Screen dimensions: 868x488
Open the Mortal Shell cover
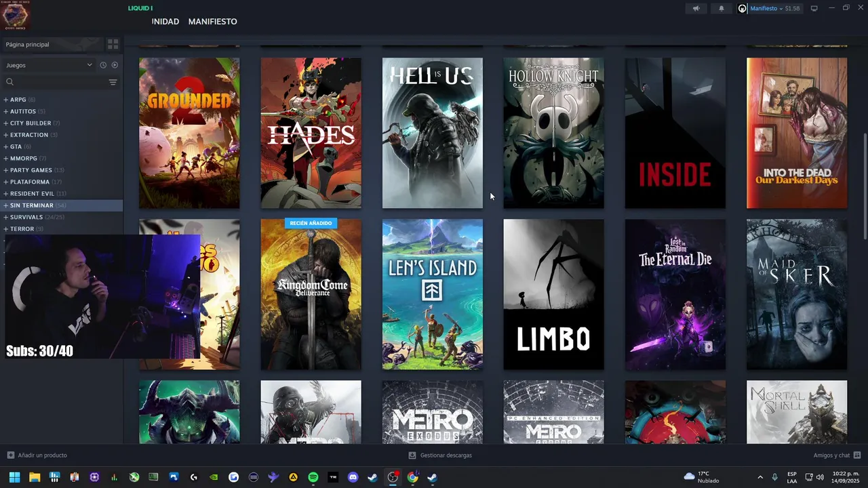(797, 412)
